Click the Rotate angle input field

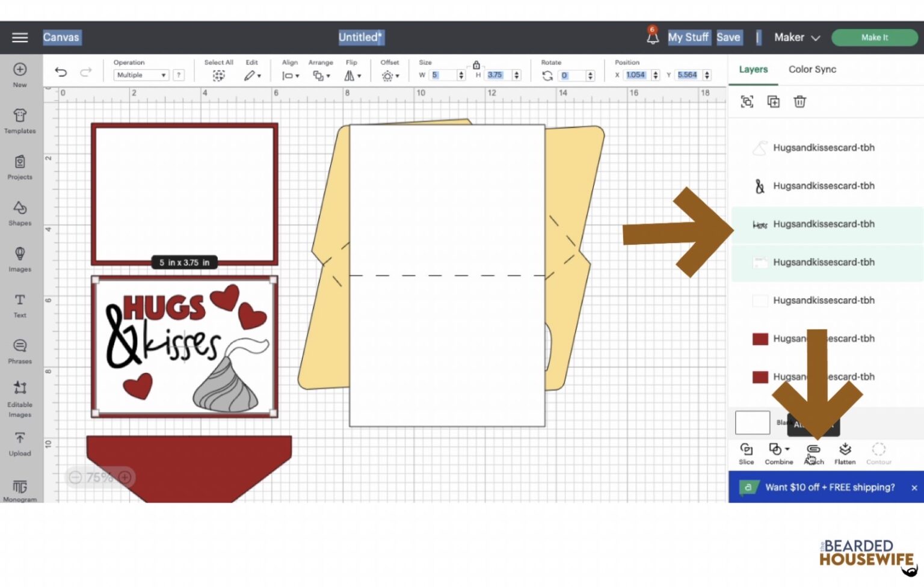coord(571,76)
